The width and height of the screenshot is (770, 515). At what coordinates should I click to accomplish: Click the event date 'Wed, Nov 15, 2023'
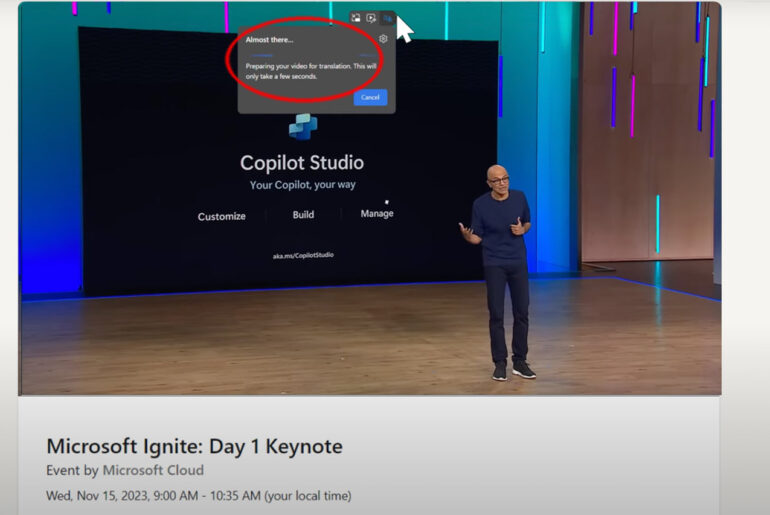pos(97,496)
